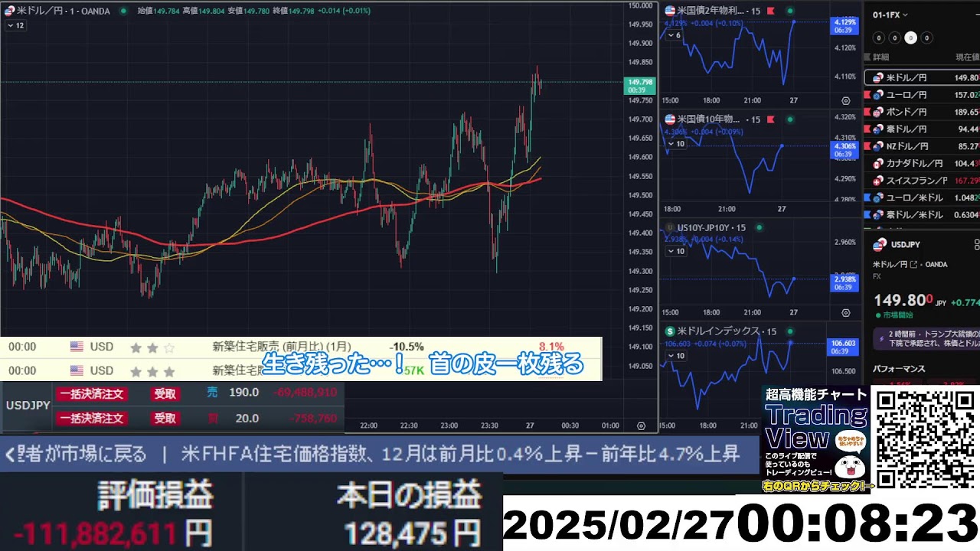980x551 pixels.
Task: Click the green status dot on 米ドルインデックス chart
Action: pyautogui.click(x=789, y=331)
